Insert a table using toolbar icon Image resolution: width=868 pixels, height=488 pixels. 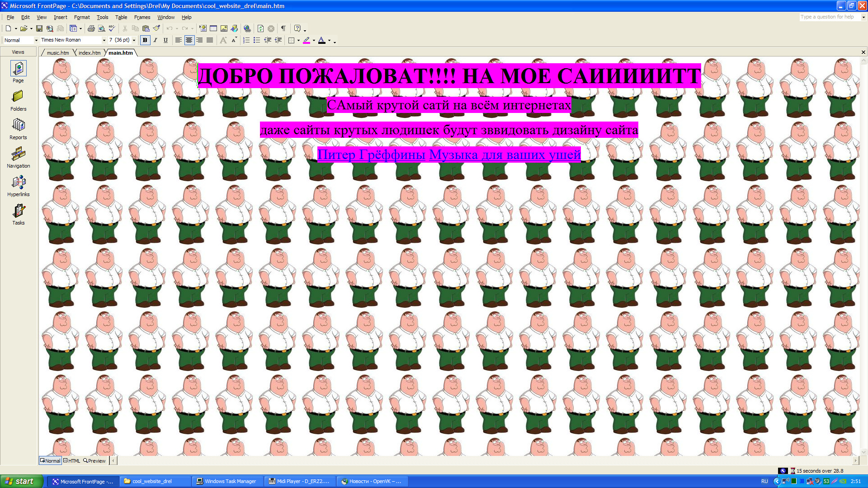pyautogui.click(x=213, y=28)
